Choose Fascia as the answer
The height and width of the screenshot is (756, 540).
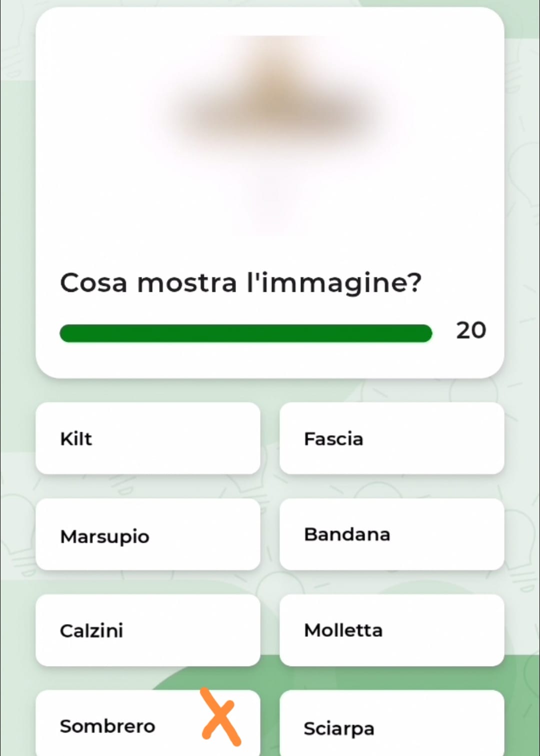(x=391, y=438)
